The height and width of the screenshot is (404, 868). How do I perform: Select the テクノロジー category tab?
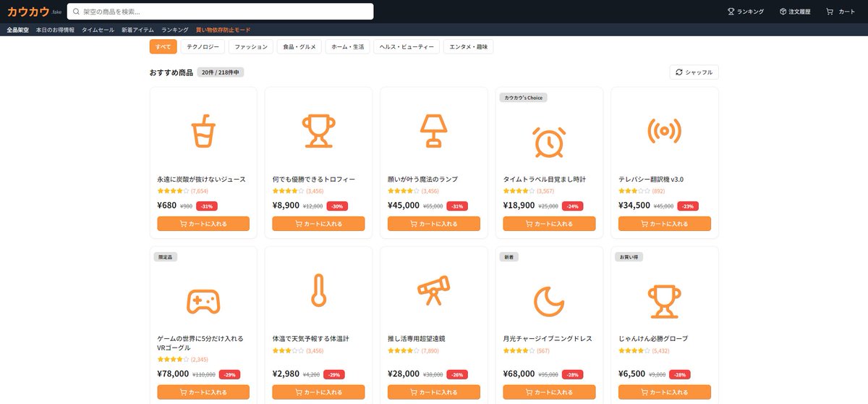(203, 46)
